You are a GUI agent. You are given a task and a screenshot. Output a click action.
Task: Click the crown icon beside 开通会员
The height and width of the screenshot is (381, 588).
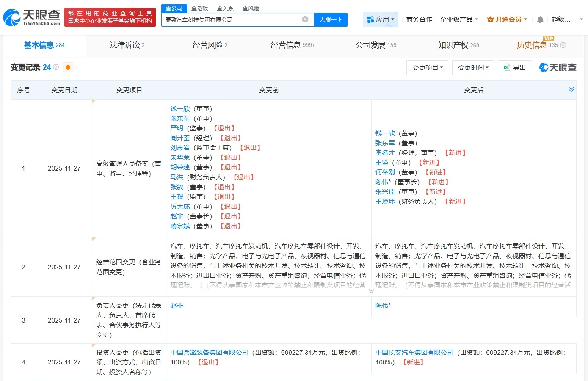point(490,19)
